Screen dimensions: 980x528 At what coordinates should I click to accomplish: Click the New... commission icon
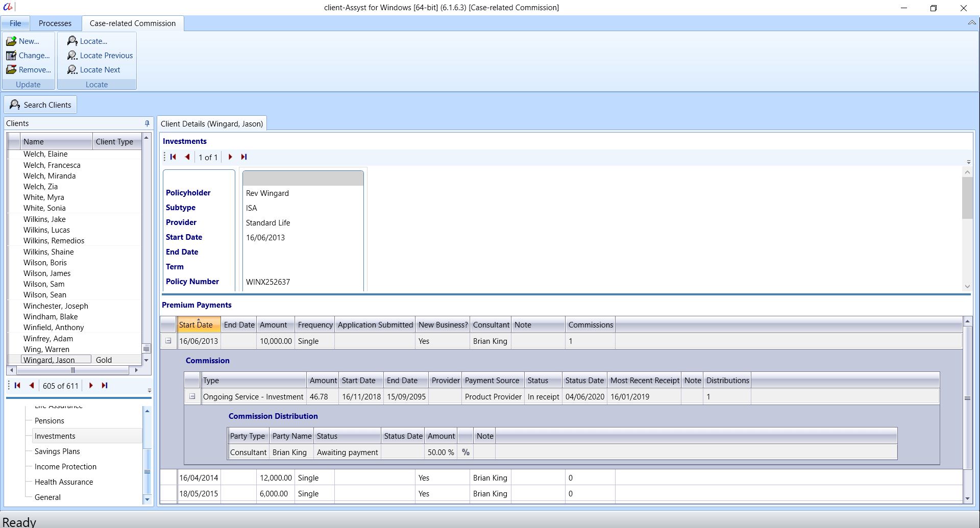[x=11, y=41]
